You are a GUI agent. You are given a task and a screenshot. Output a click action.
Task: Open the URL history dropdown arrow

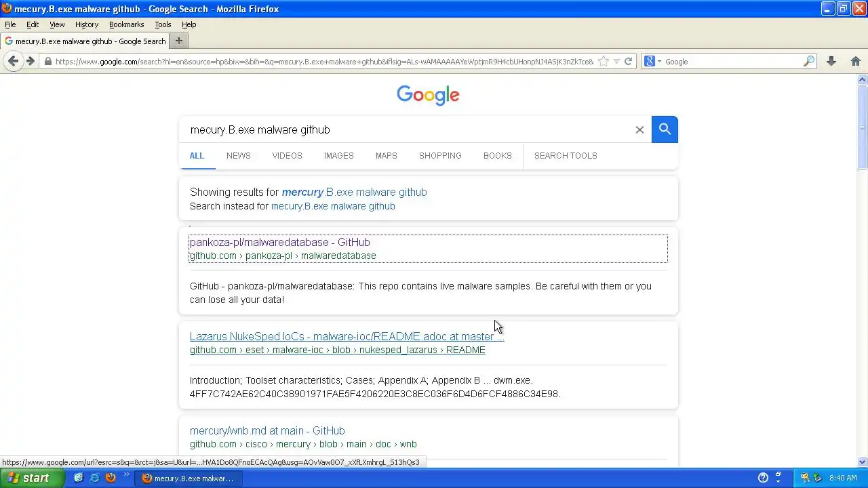(x=616, y=62)
